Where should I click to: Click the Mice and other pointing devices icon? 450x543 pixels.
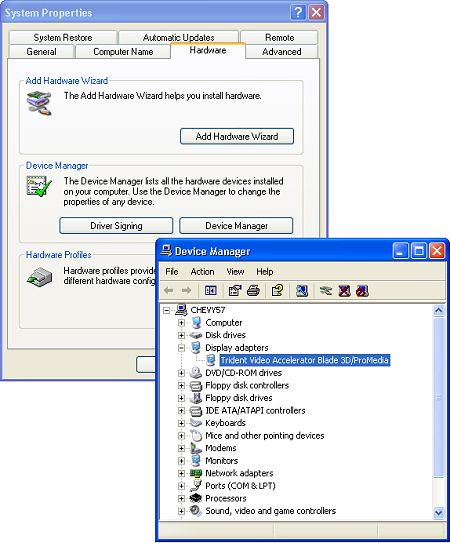pos(196,435)
